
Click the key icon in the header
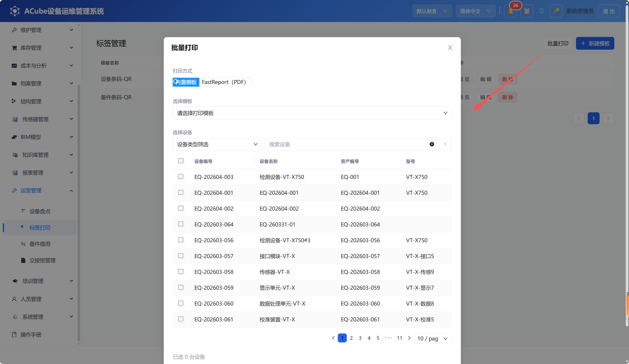[x=556, y=11]
